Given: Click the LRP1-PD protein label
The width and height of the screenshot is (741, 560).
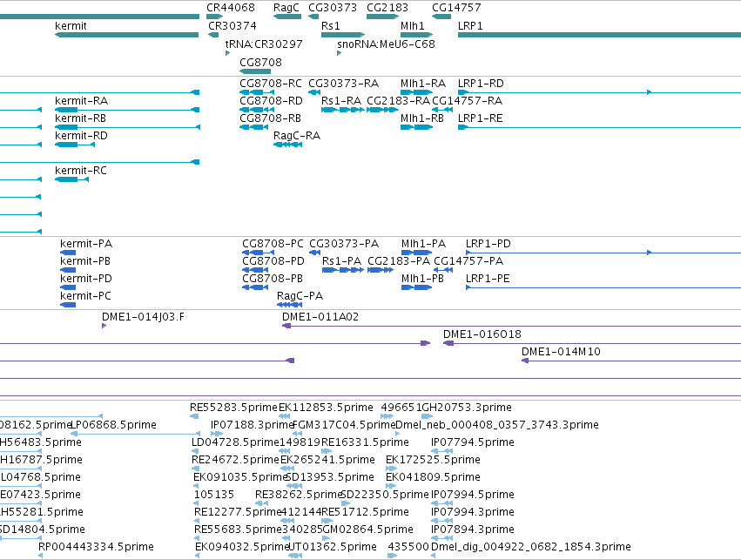Looking at the screenshot, I should [x=488, y=244].
